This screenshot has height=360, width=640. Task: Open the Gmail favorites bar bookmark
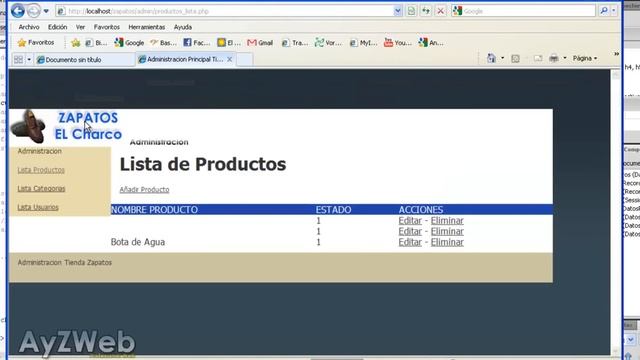click(260, 42)
